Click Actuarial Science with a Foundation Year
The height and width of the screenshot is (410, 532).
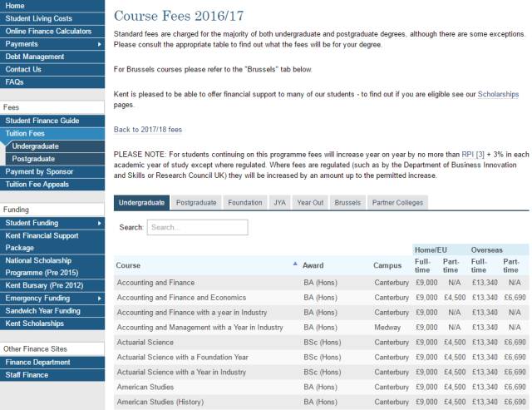(x=183, y=358)
